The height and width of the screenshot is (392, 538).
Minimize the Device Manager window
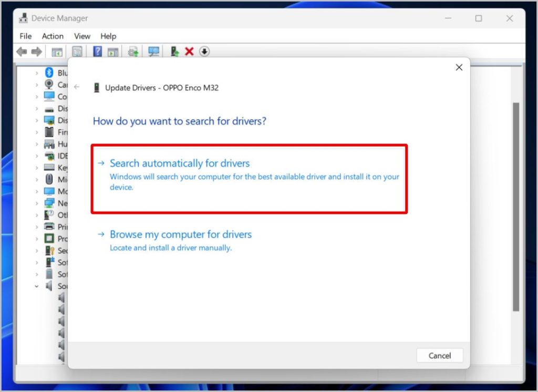448,18
